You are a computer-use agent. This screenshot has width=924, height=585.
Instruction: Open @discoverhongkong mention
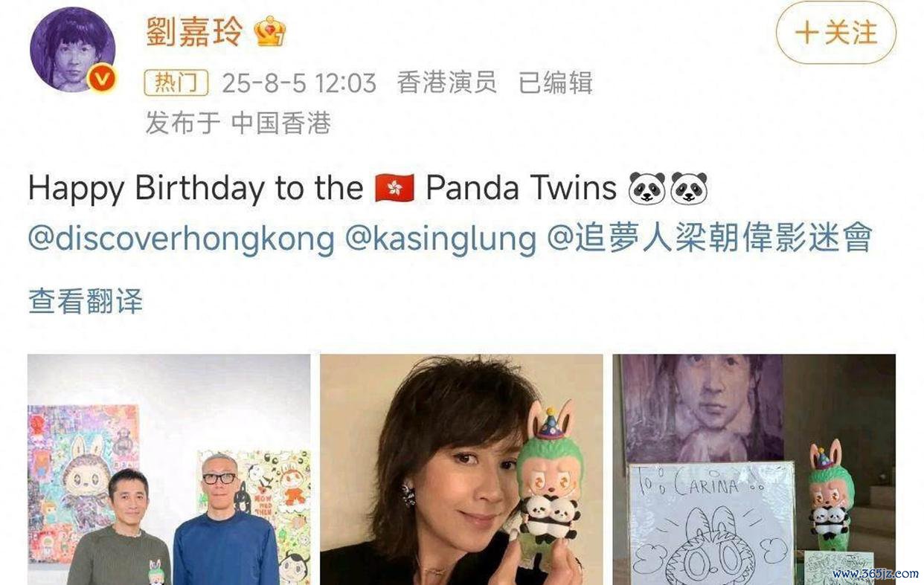(181, 239)
